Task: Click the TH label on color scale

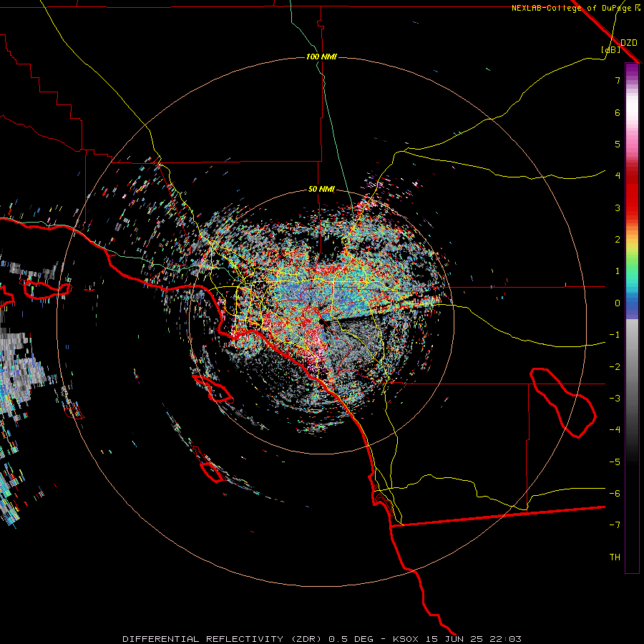Action: pos(615,557)
